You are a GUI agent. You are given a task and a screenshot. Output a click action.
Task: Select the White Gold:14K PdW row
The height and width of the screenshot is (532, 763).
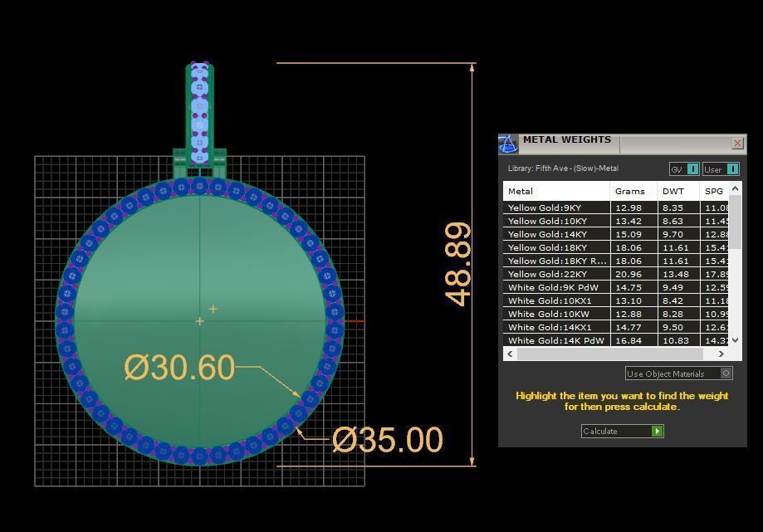(615, 340)
